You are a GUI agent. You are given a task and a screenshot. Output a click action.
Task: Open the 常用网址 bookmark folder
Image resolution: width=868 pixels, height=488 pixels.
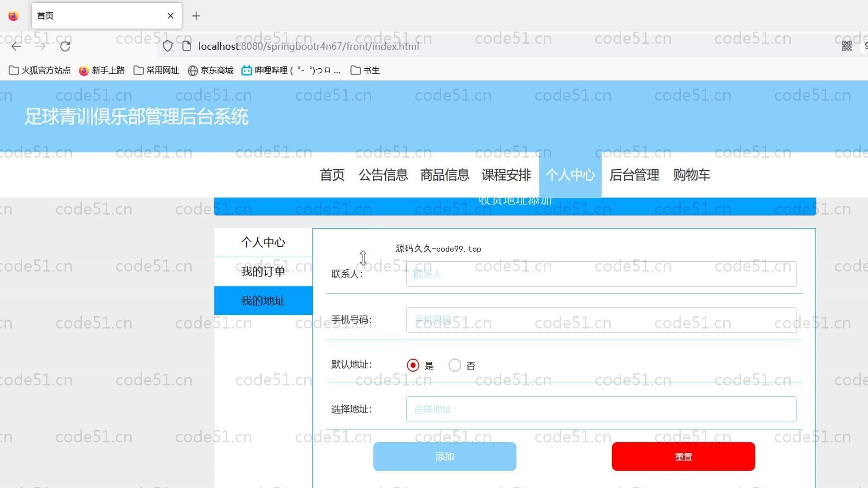click(x=156, y=70)
